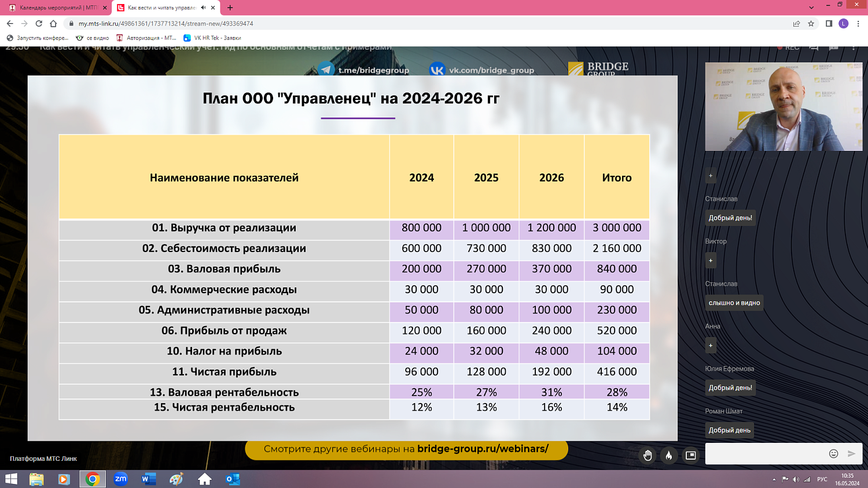Open the taskbar volume control

point(795,479)
